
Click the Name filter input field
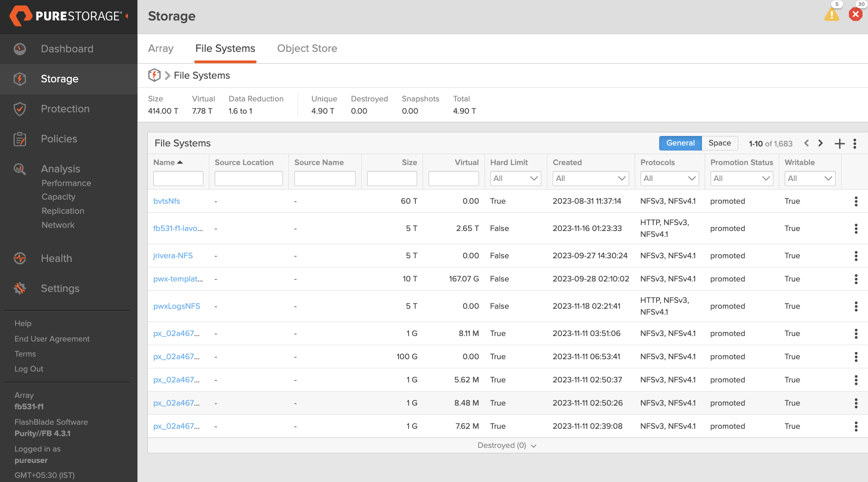pyautogui.click(x=178, y=178)
